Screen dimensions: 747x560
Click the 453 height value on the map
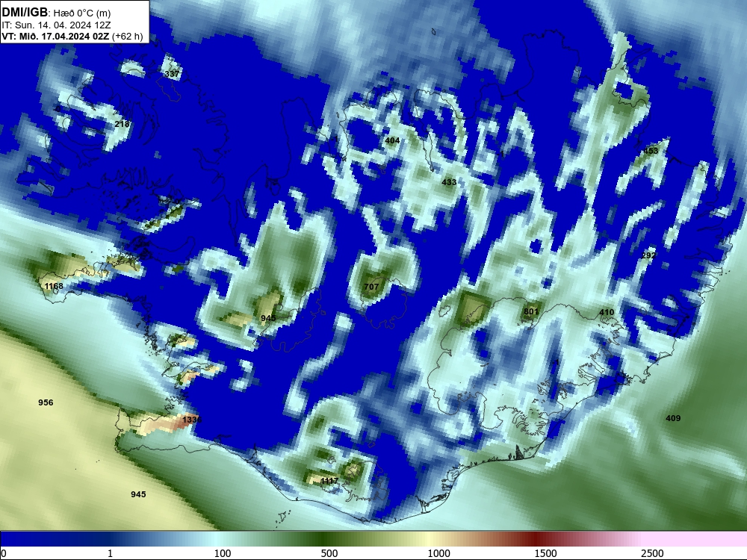click(x=651, y=151)
